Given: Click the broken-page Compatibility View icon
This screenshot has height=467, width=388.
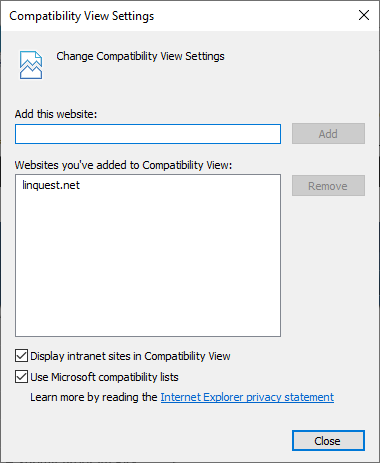Looking at the screenshot, I should point(31,65).
